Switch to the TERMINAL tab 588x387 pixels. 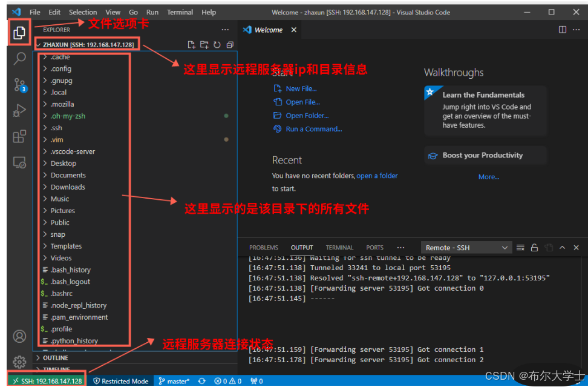pyautogui.click(x=339, y=248)
